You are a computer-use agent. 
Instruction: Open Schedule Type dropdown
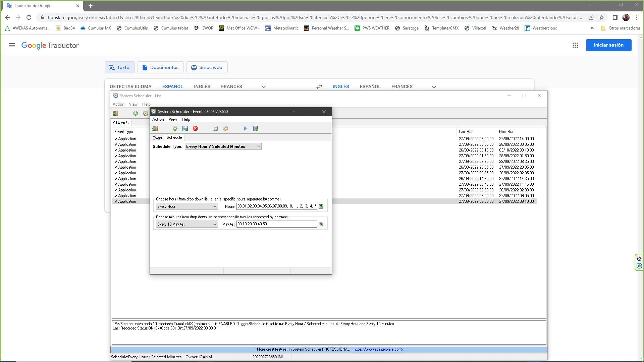(x=223, y=146)
